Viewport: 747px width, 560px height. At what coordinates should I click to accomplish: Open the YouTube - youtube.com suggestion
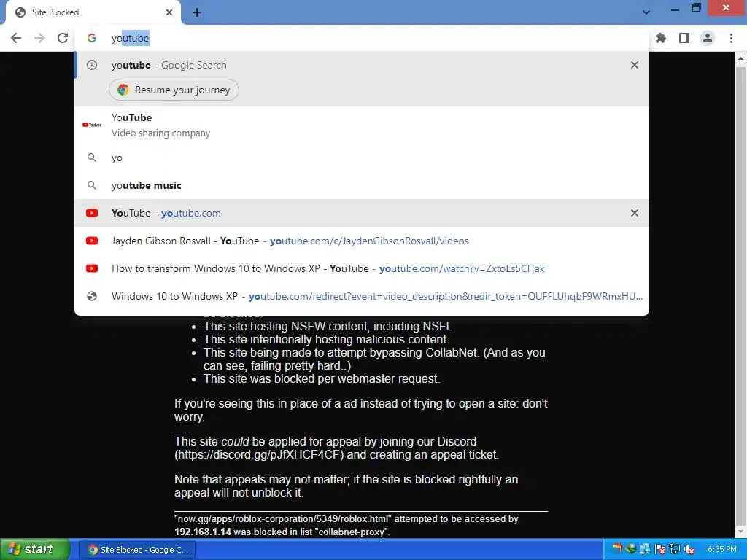pyautogui.click(x=362, y=213)
